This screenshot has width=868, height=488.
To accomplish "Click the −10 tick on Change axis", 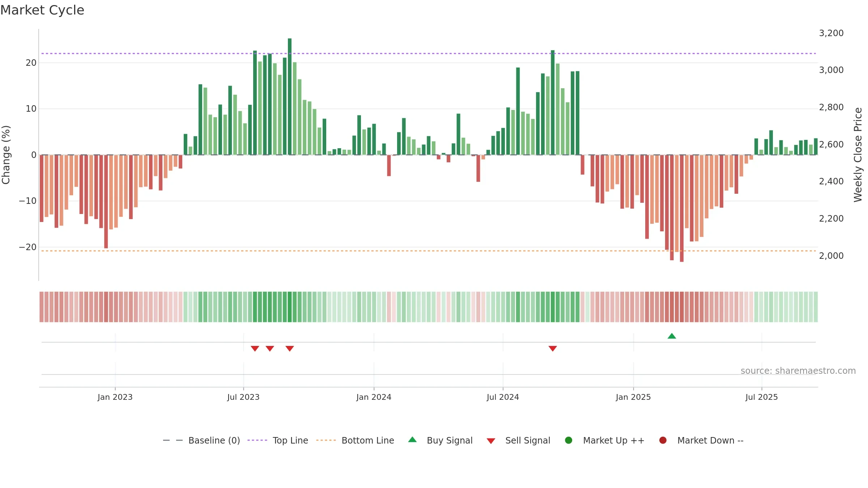I will click(28, 201).
